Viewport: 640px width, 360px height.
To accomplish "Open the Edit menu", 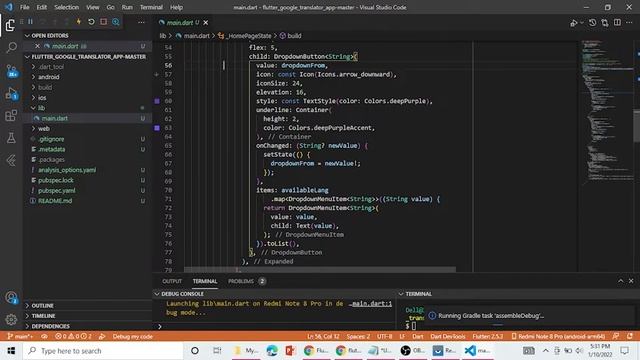I will 42,7.
